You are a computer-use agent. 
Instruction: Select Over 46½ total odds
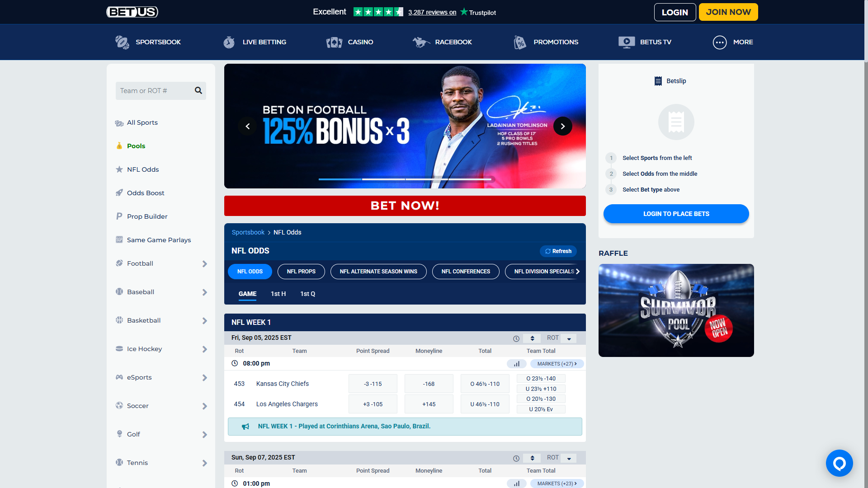(x=485, y=384)
